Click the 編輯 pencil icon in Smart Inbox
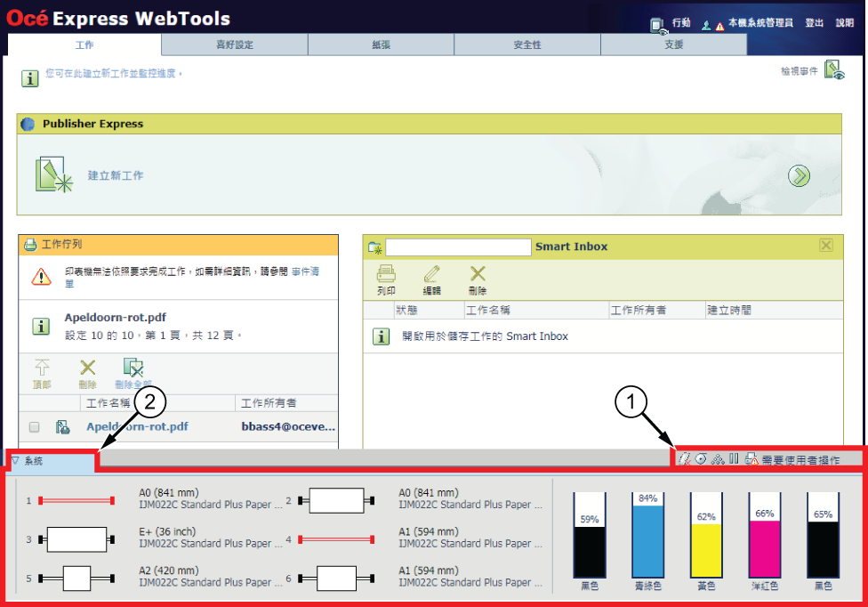This screenshot has width=868, height=607. pyautogui.click(x=432, y=273)
